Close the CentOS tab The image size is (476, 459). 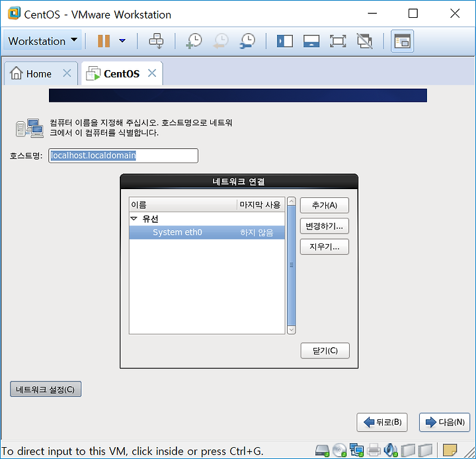pos(152,73)
